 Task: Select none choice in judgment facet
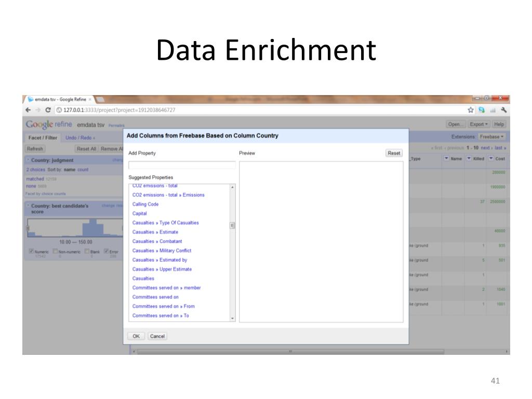[31, 187]
